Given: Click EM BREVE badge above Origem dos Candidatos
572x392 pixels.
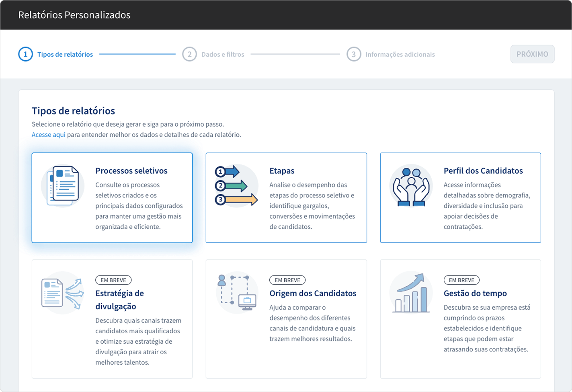Looking at the screenshot, I should pyautogui.click(x=287, y=280).
